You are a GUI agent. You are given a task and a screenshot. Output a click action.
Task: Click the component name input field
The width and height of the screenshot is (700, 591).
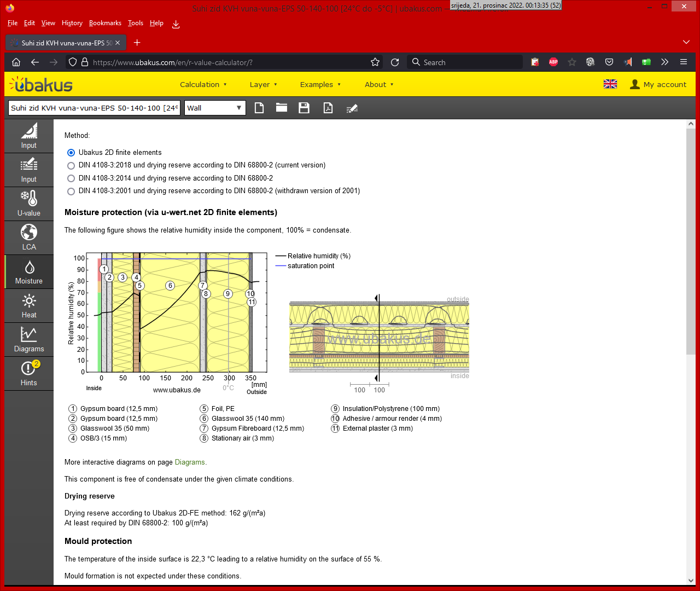point(95,108)
